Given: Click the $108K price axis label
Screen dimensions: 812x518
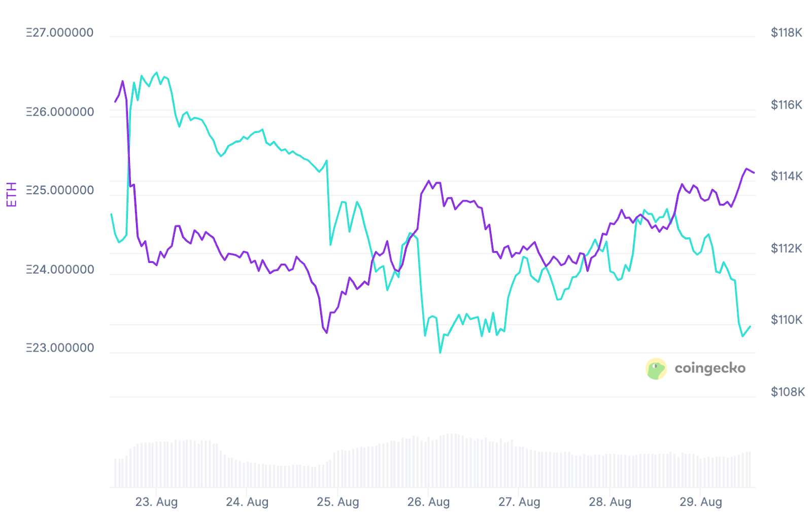Looking at the screenshot, I should [788, 392].
